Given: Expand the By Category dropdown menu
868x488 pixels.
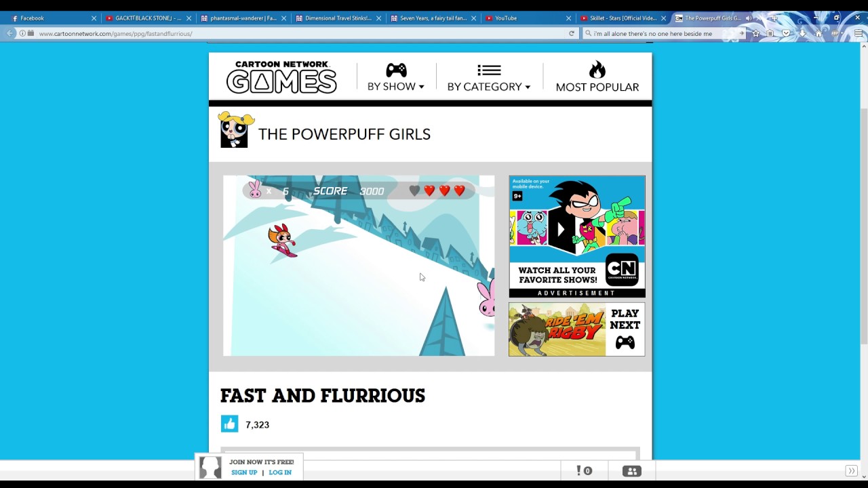Looking at the screenshot, I should [489, 77].
